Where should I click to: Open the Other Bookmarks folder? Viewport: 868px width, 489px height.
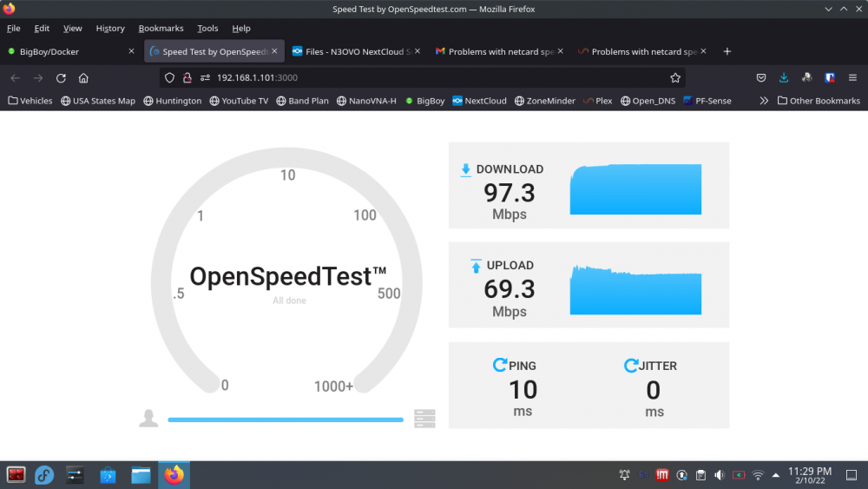819,101
